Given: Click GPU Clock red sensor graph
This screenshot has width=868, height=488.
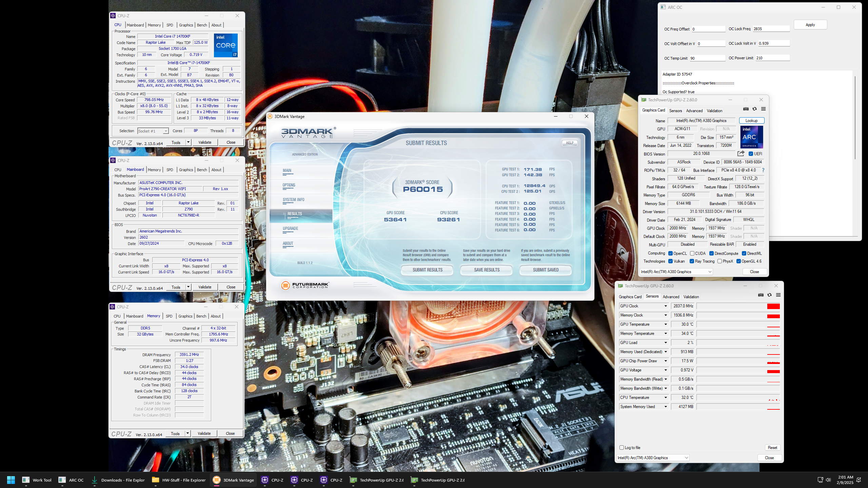Looking at the screenshot, I should click(x=773, y=306).
